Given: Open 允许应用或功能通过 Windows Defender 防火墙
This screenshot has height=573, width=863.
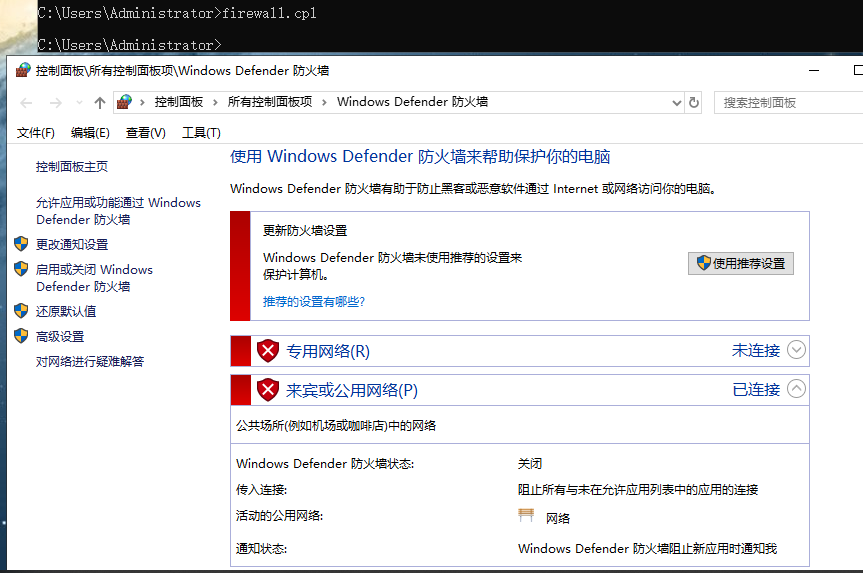Looking at the screenshot, I should point(118,211).
